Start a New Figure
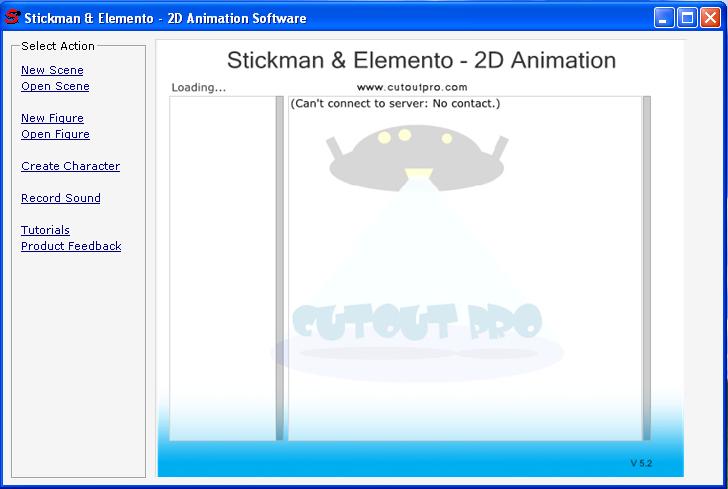The height and width of the screenshot is (489, 728). (52, 118)
